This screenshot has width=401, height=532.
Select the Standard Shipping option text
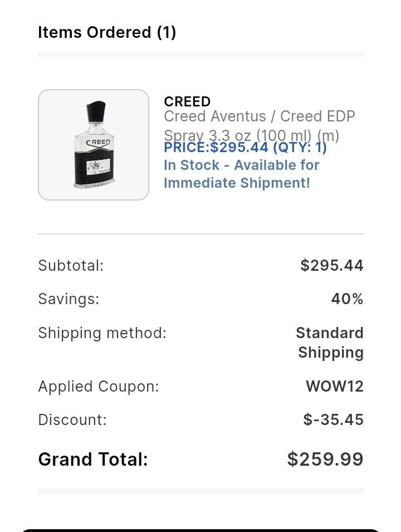(x=330, y=343)
